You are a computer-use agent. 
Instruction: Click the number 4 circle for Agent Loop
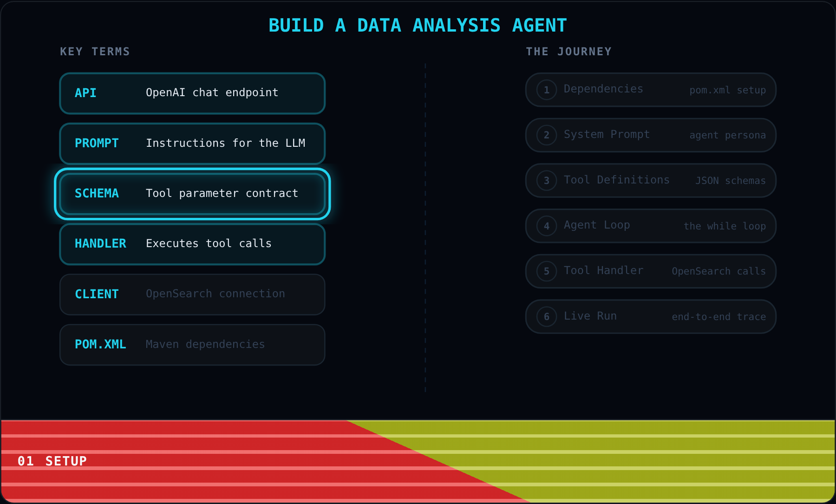click(547, 226)
